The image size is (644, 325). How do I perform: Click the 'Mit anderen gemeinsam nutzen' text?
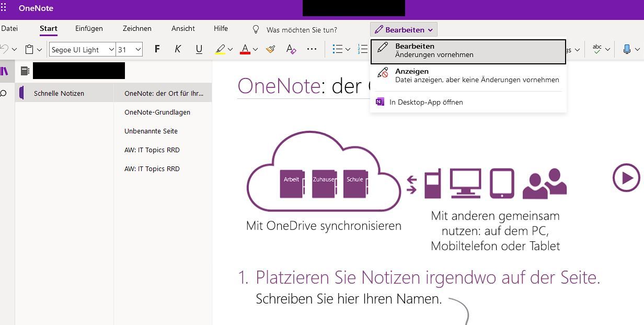pyautogui.click(x=495, y=231)
